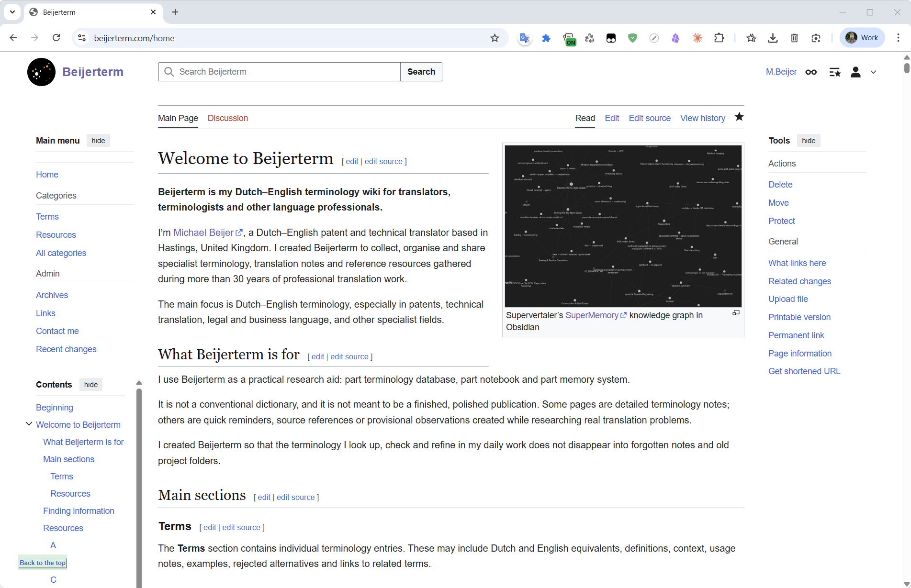Toggle the watch star next to View history
This screenshot has height=588, width=911.
(739, 117)
